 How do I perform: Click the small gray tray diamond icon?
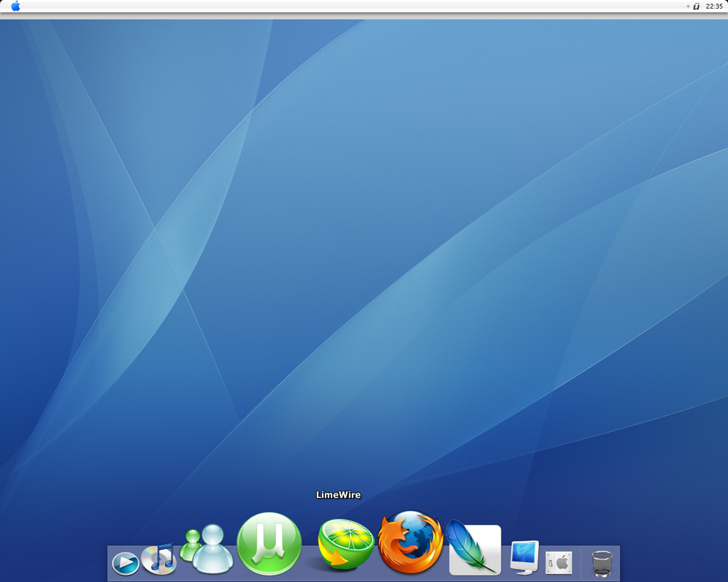[x=688, y=6]
